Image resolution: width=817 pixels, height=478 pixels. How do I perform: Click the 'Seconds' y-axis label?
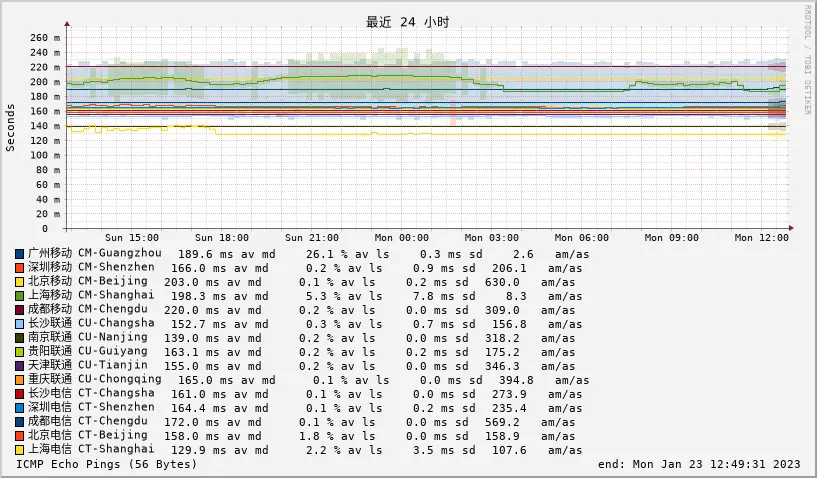pos(11,127)
